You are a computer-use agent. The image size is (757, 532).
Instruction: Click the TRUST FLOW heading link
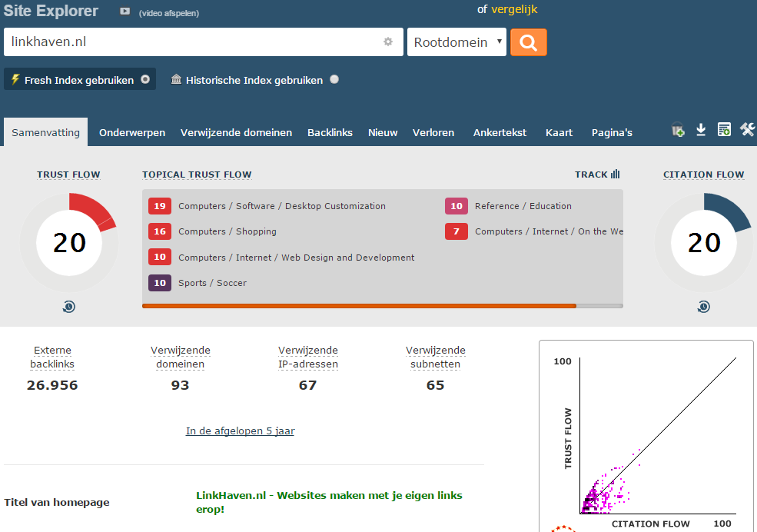pos(68,175)
